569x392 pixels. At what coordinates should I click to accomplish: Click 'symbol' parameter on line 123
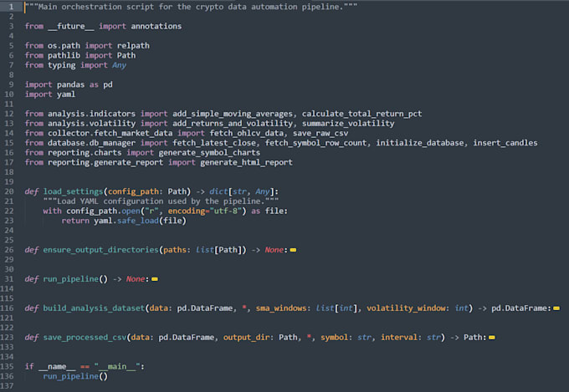[x=334, y=338]
